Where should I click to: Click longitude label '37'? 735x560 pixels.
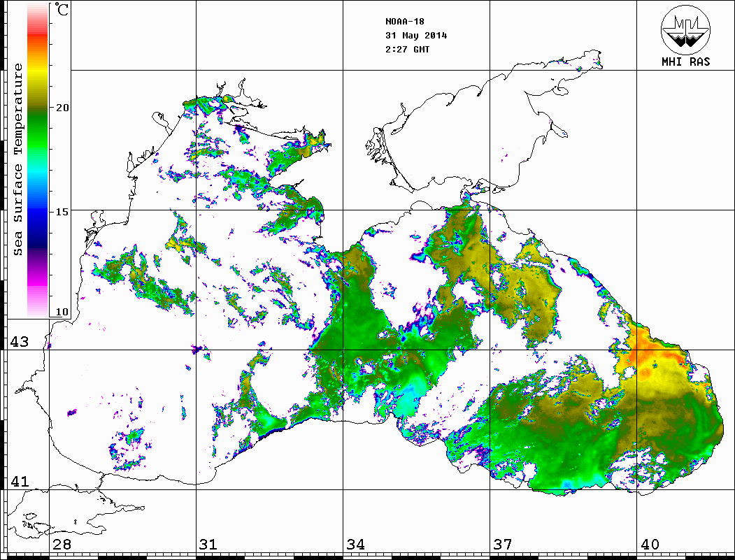pyautogui.click(x=503, y=545)
